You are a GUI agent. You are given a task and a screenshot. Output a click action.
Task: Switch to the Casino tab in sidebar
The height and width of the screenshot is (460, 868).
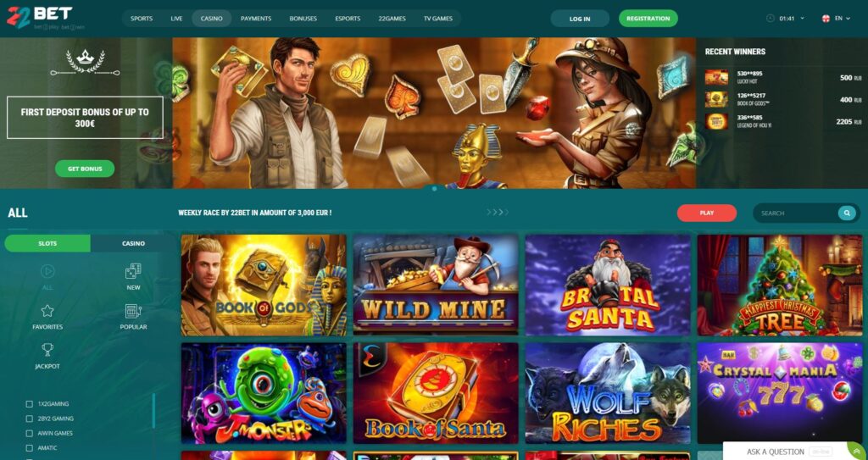pyautogui.click(x=133, y=244)
